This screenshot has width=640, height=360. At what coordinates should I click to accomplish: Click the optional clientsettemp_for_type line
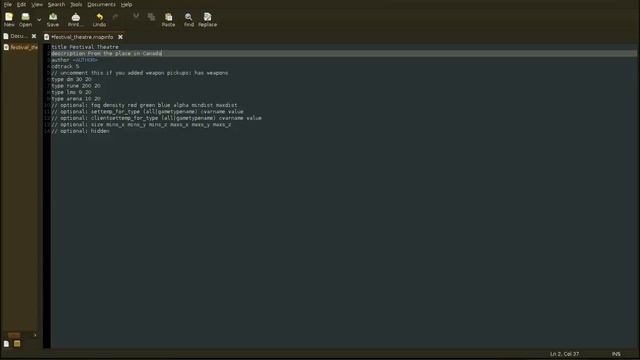156,118
